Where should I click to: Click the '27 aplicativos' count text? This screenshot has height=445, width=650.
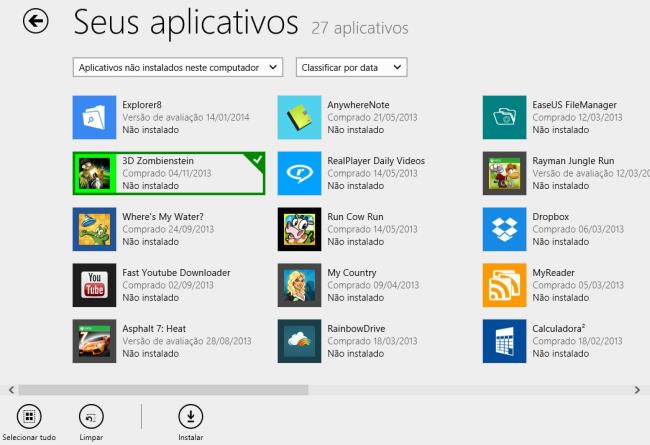[360, 28]
